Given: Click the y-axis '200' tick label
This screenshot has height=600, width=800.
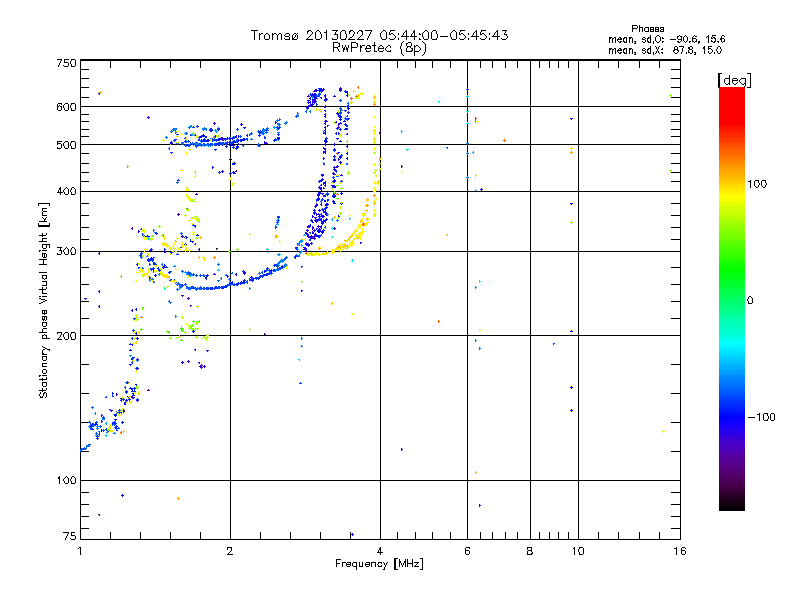Looking at the screenshot, I should pyautogui.click(x=67, y=336).
